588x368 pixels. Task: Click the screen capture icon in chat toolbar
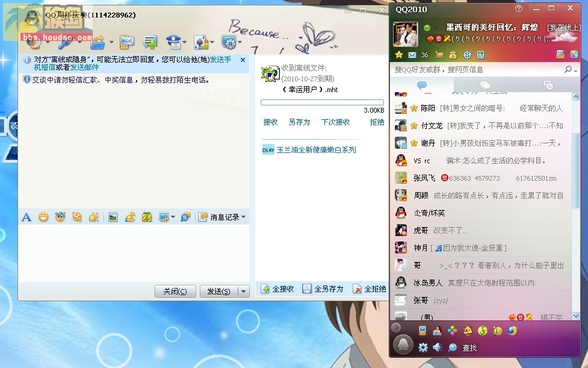coord(164,217)
